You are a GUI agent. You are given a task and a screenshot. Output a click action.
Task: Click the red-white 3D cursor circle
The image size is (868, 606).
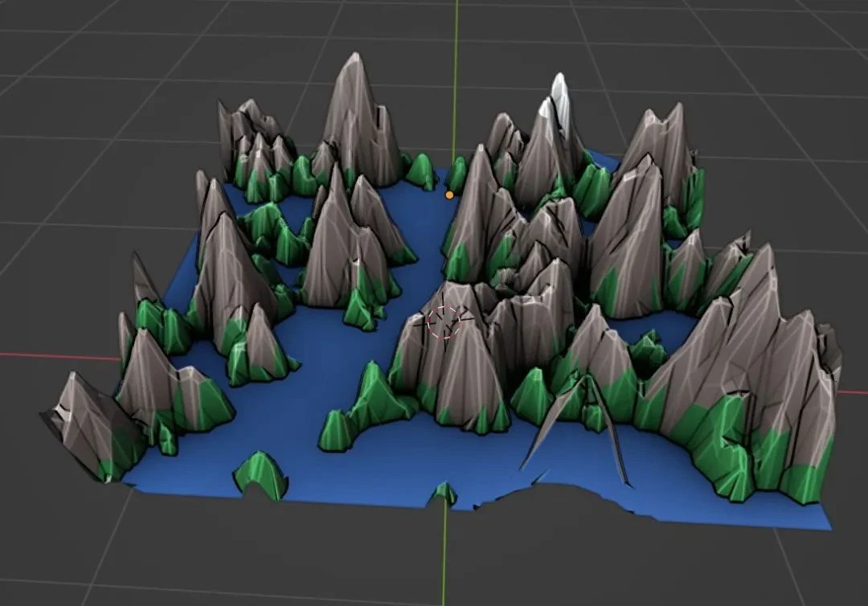tap(444, 322)
